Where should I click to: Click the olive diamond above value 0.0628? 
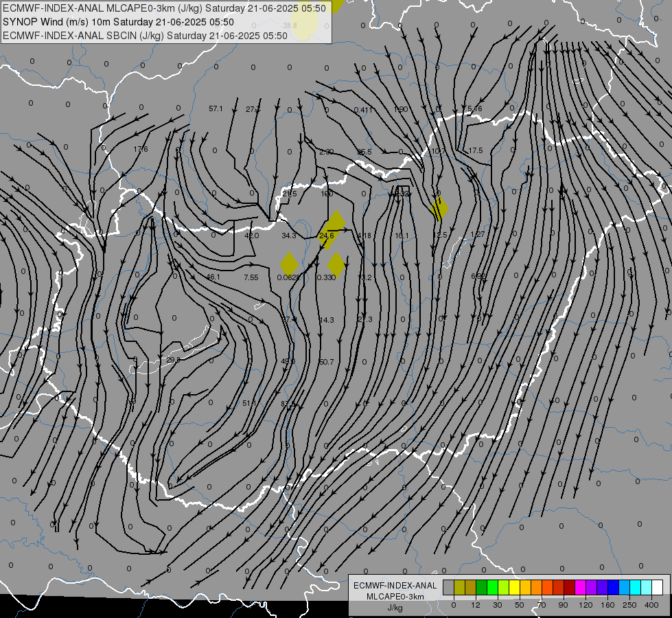[289, 263]
